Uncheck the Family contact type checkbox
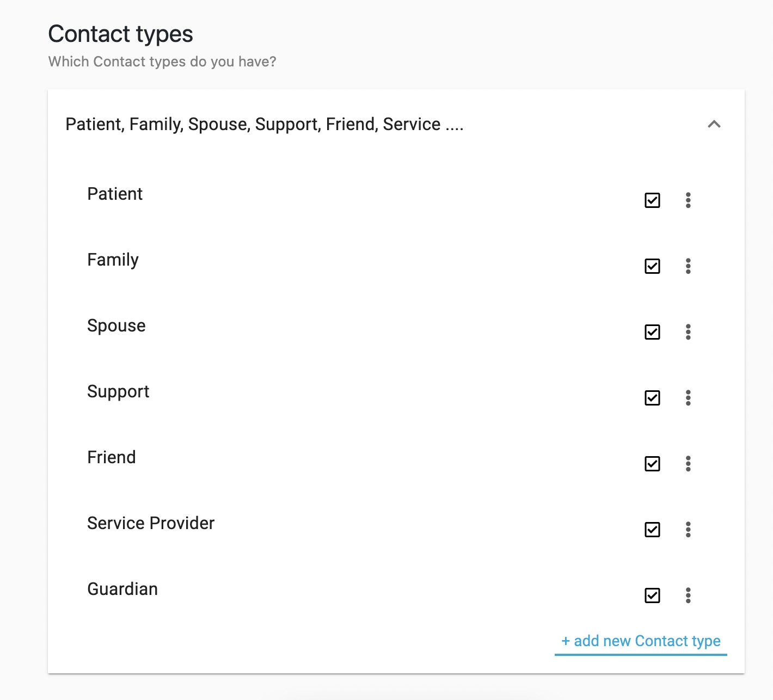 click(652, 266)
